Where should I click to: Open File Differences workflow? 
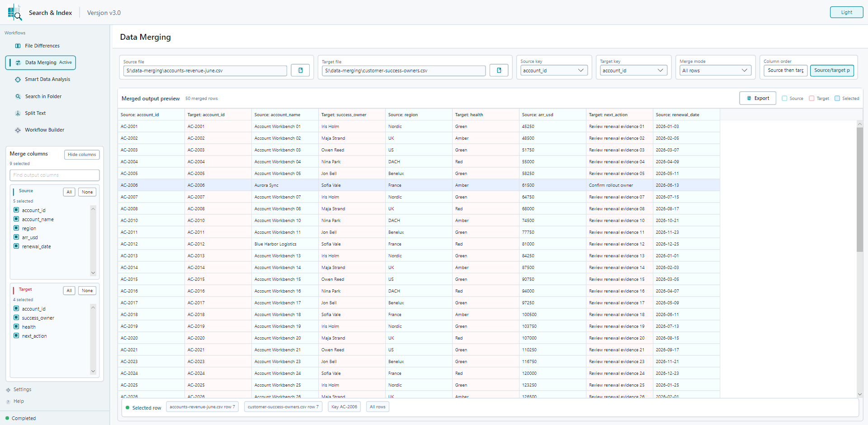42,46
